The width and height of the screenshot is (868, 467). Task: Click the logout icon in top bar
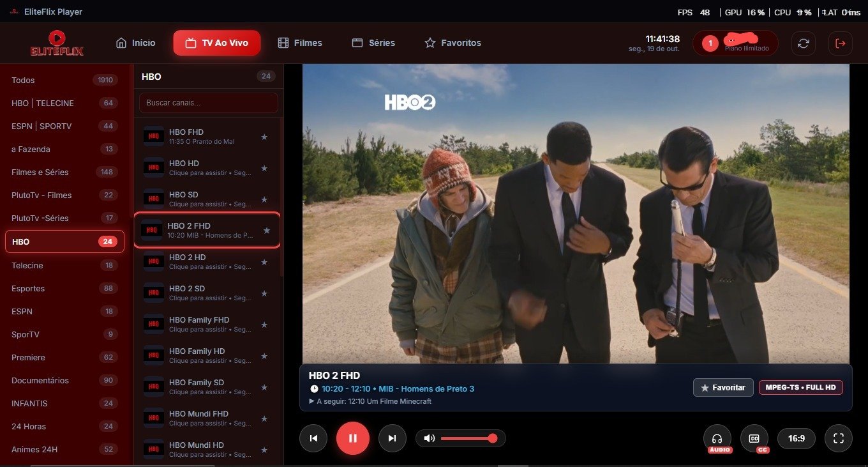pyautogui.click(x=840, y=43)
